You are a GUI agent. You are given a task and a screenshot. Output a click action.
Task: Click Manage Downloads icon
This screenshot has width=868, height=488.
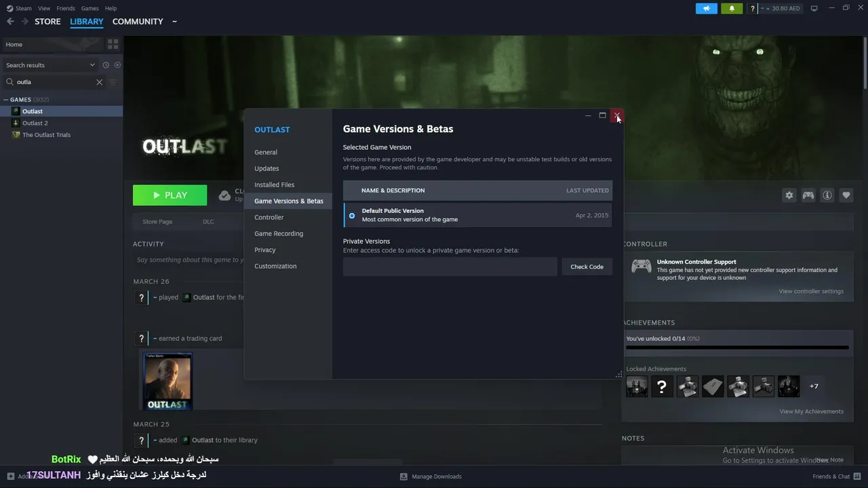point(403,476)
